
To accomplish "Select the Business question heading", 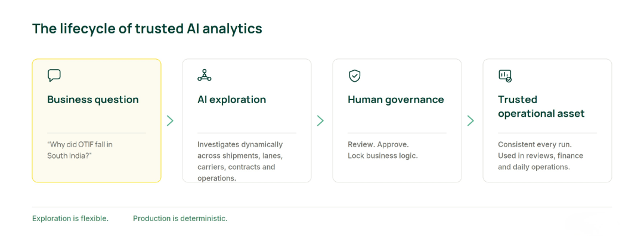I will click(93, 100).
